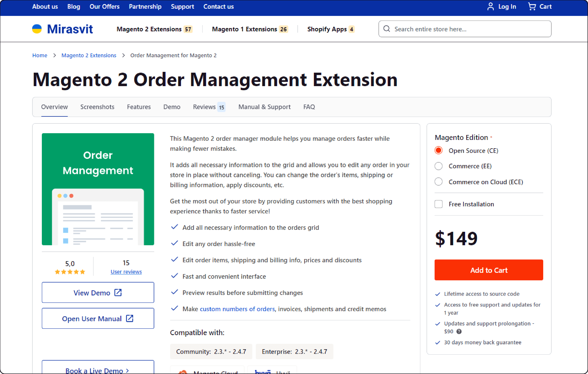Viewport: 588px width, 374px height.
Task: Click the search magnifier icon
Action: pyautogui.click(x=387, y=29)
